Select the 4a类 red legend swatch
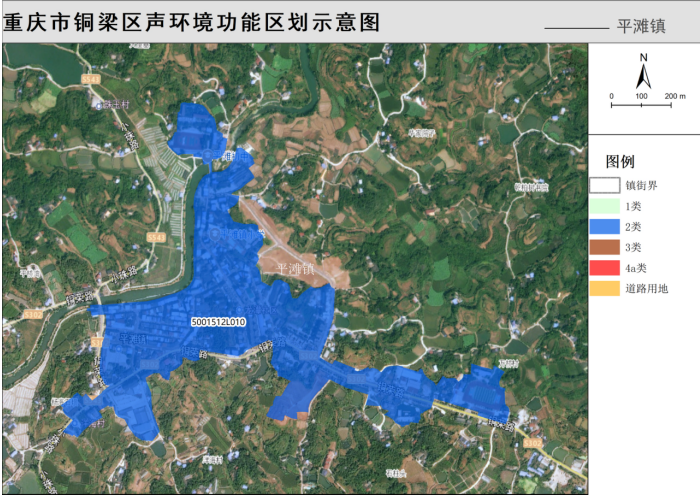 pyautogui.click(x=604, y=268)
